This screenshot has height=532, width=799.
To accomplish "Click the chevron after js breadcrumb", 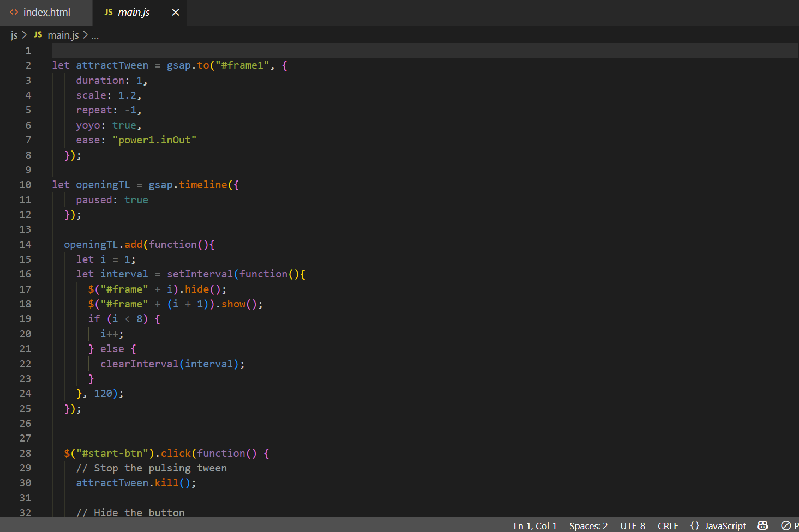I will point(25,35).
